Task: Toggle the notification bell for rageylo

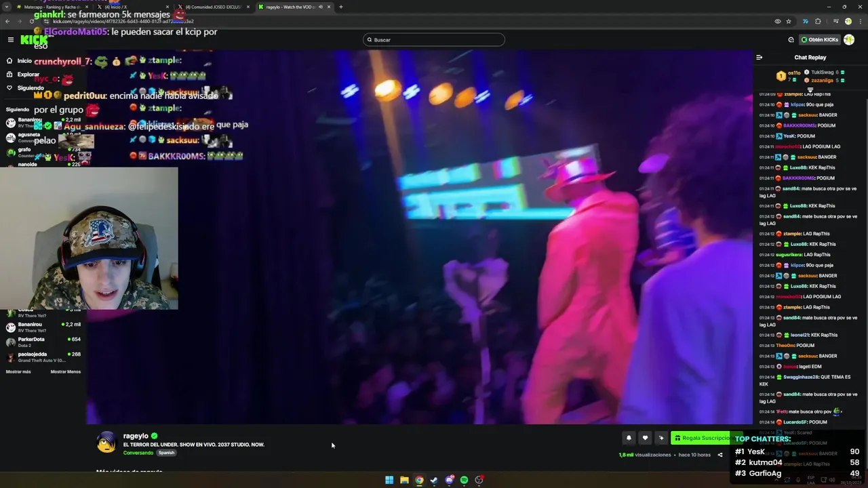Action: pyautogui.click(x=629, y=438)
